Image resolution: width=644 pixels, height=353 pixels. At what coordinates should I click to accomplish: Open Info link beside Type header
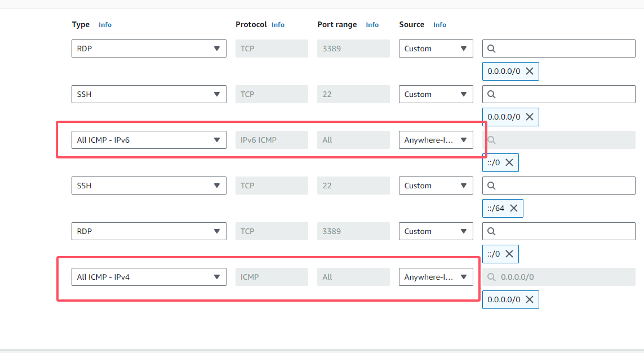[105, 25]
